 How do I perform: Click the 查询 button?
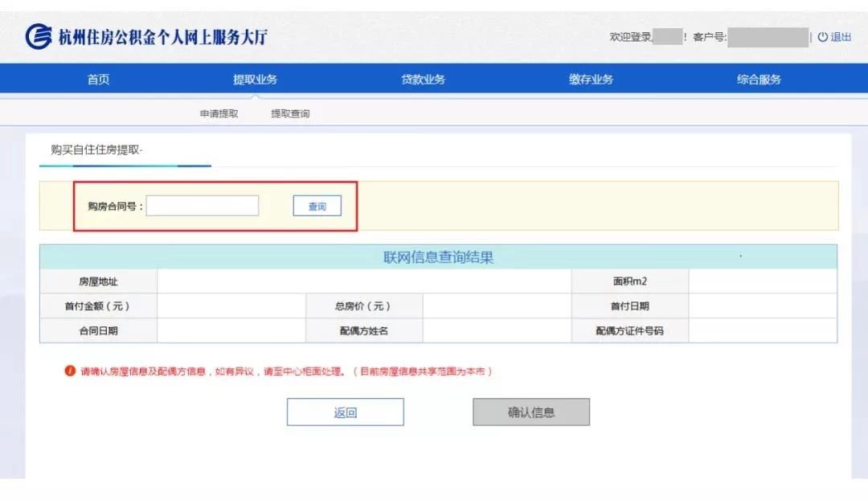pos(317,206)
